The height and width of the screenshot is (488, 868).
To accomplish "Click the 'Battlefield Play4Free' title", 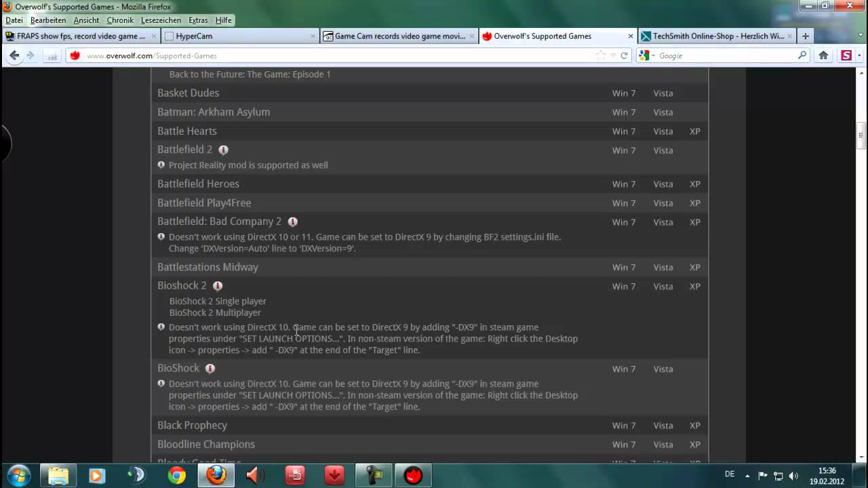I will tap(204, 203).
